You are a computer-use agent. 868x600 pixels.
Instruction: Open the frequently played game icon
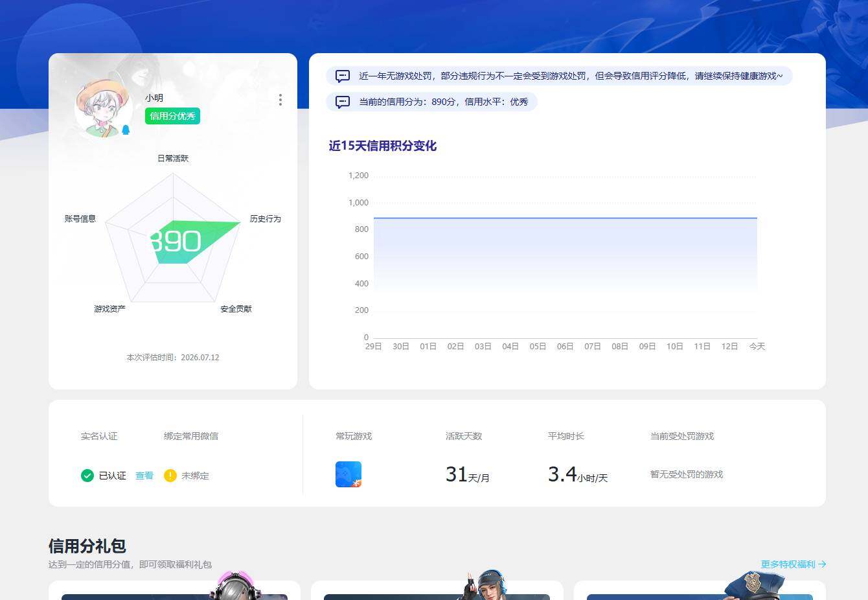348,474
